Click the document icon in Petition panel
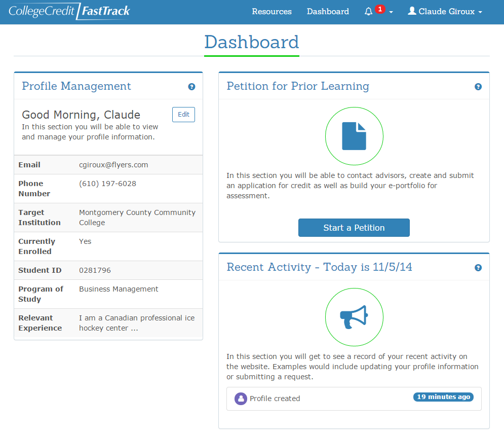504x432 pixels. point(354,136)
